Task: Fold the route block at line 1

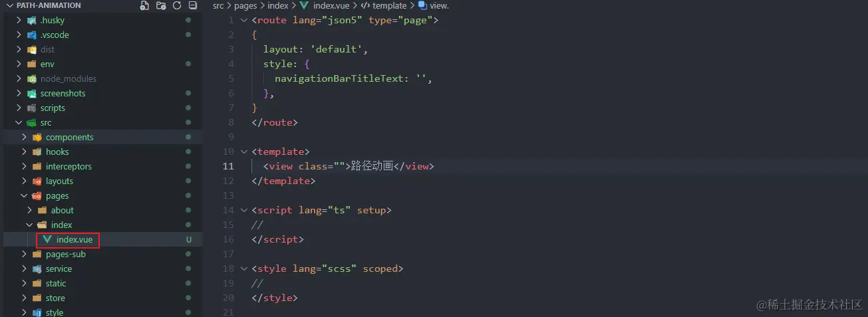Action: tap(244, 20)
